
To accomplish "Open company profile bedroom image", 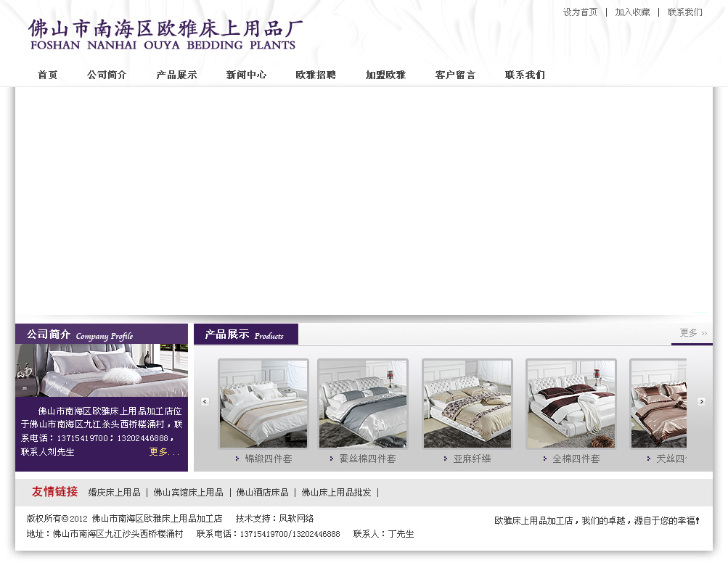I will 102,370.
